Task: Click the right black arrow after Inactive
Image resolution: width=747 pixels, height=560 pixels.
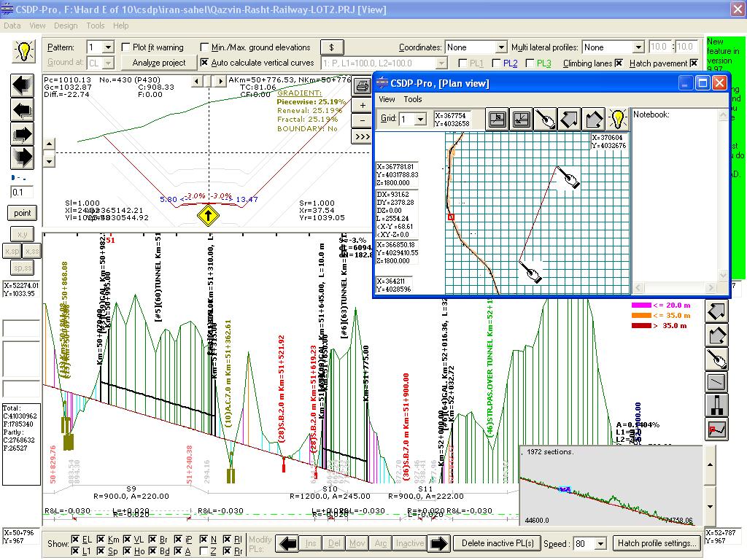Action: coord(438,543)
